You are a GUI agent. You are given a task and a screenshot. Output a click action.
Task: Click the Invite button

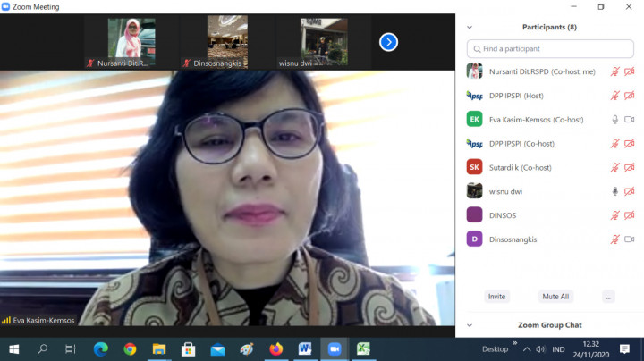click(x=496, y=297)
